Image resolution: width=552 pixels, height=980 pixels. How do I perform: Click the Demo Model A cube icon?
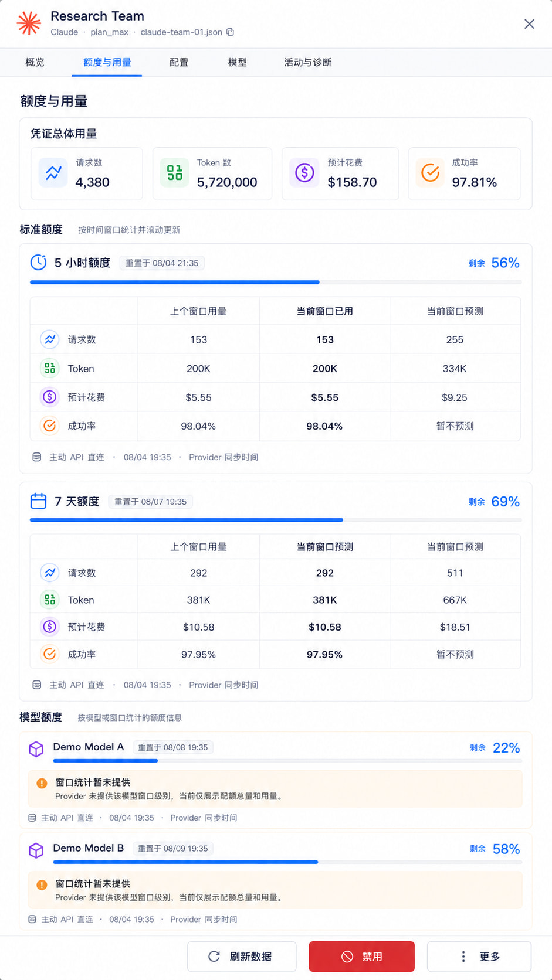coord(36,749)
